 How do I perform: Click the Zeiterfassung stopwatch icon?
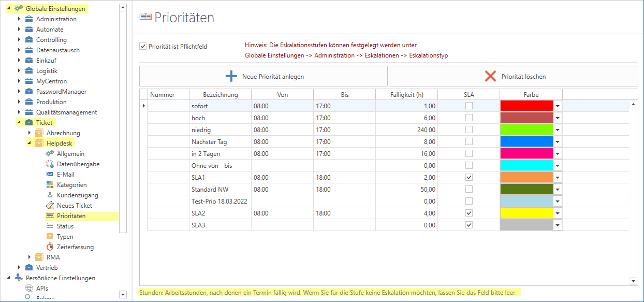50,247
